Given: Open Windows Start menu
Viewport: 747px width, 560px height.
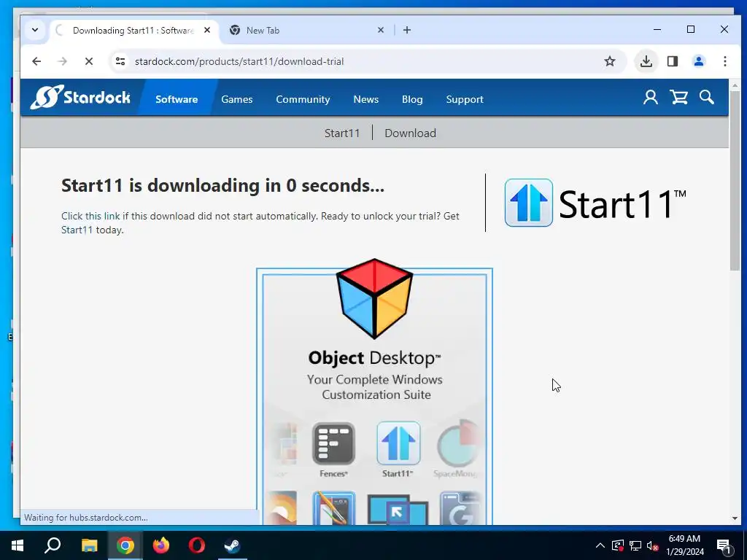Looking at the screenshot, I should click(18, 545).
